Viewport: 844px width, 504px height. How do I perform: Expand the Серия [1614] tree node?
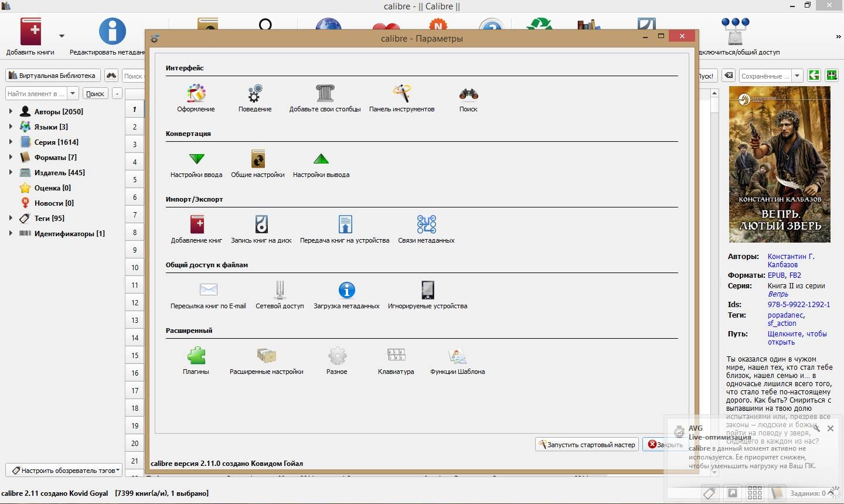coord(11,141)
